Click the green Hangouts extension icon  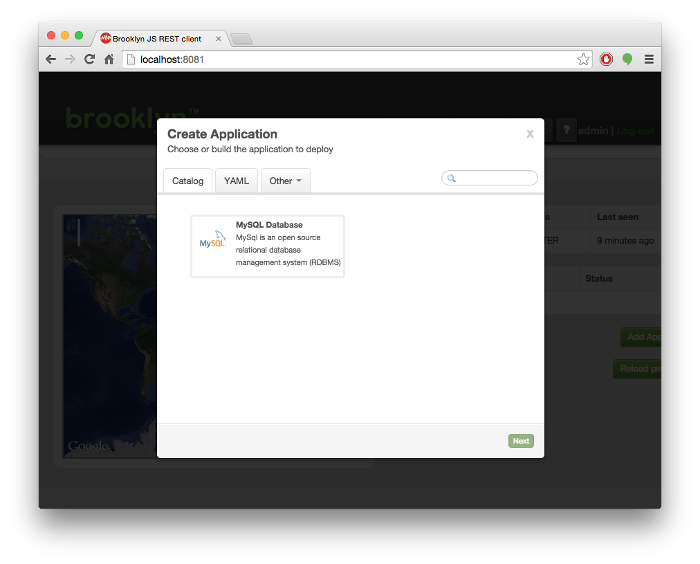click(627, 60)
